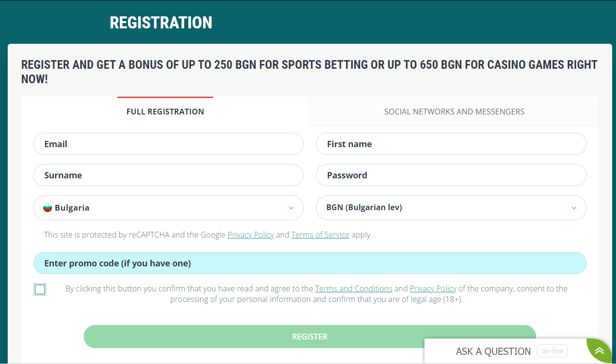Click the Bulgaria flag icon
Image resolution: width=616 pixels, height=364 pixels.
(48, 208)
